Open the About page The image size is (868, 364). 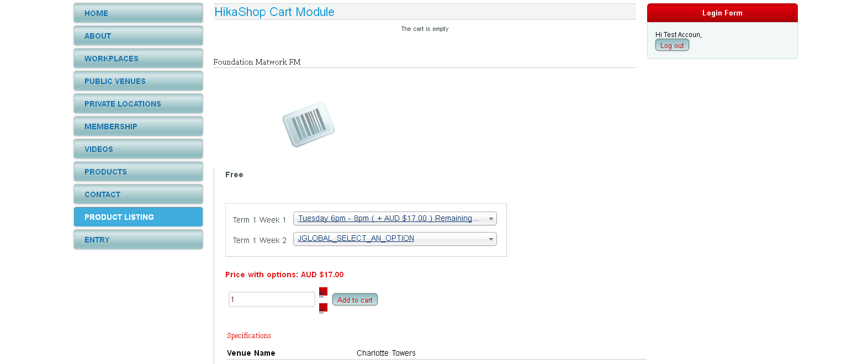point(138,36)
